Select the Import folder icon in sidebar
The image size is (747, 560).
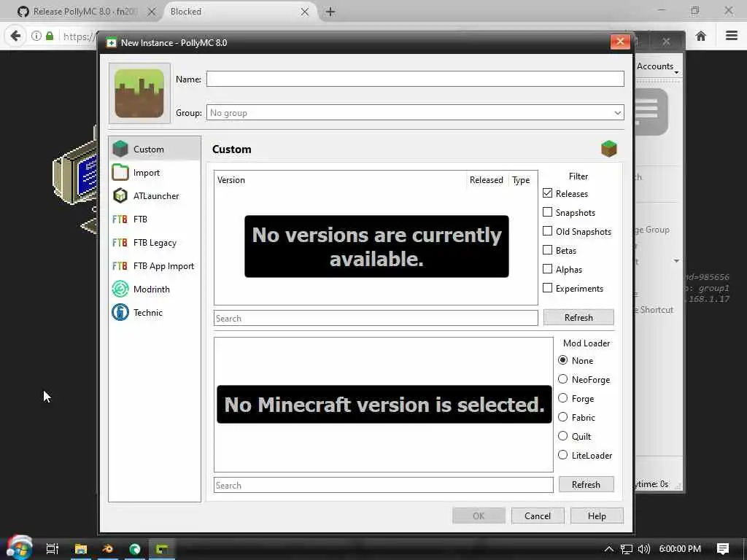point(120,172)
